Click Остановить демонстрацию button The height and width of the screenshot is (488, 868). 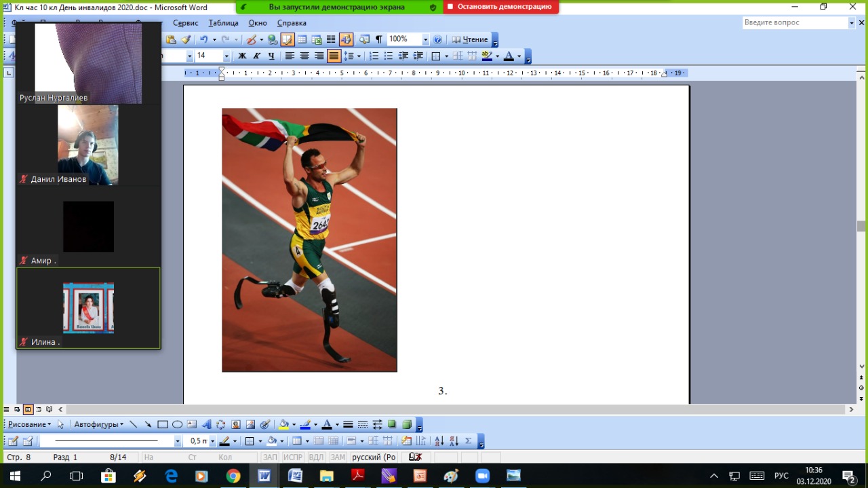pos(500,7)
